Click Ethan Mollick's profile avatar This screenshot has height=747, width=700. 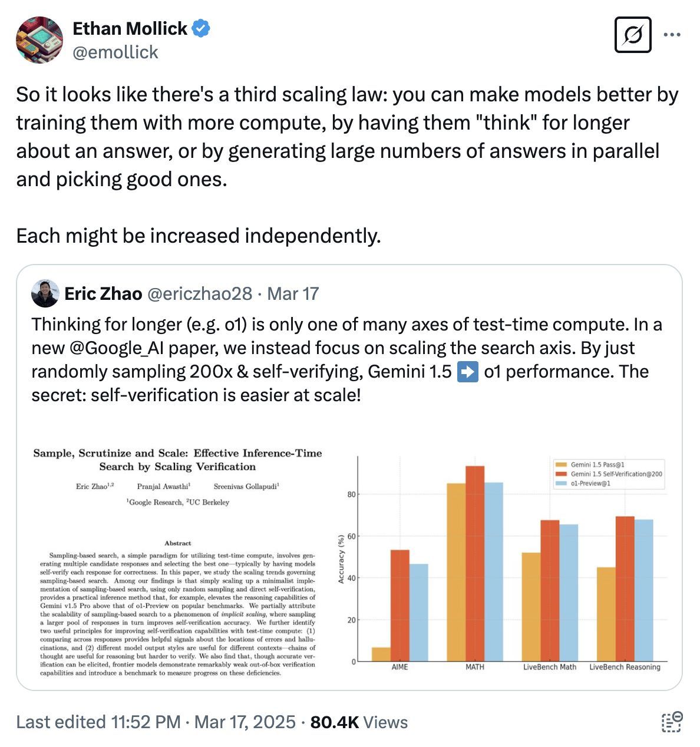click(x=39, y=40)
